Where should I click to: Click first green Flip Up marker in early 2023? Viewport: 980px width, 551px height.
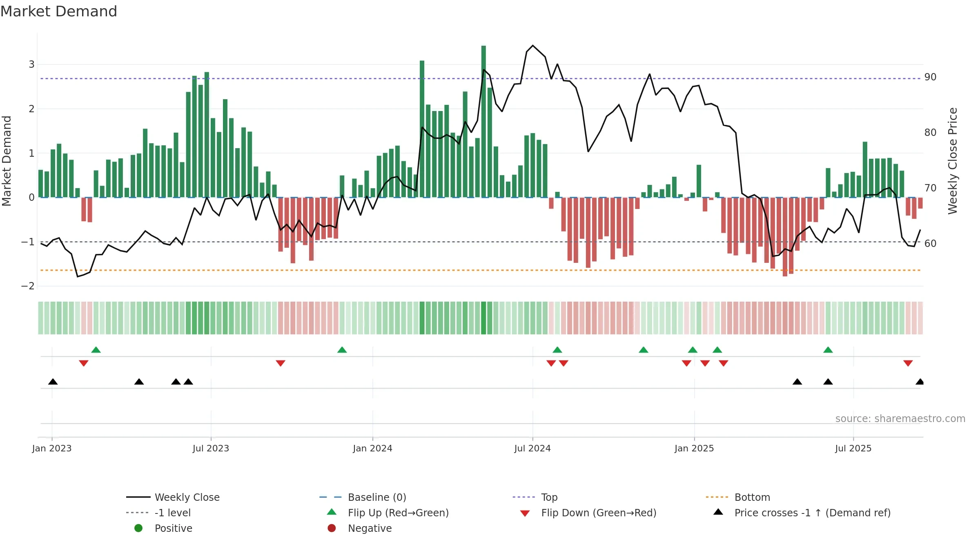96,350
